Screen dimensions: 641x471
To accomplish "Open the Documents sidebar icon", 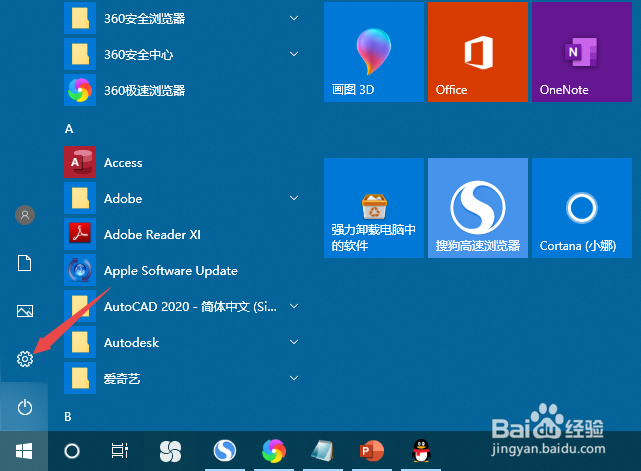I will 25,263.
